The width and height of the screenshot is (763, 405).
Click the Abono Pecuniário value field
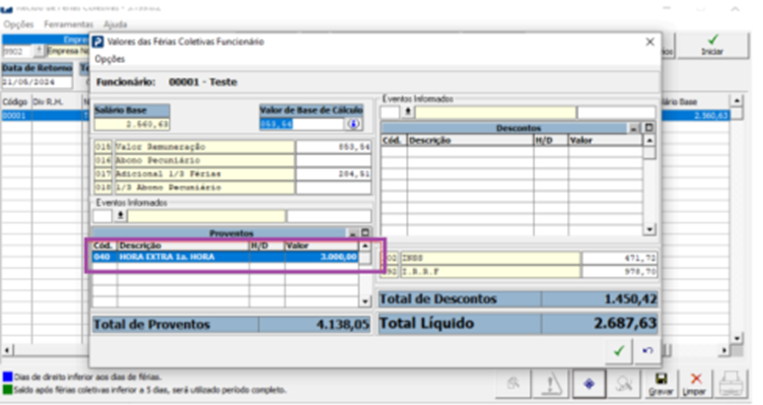334,160
